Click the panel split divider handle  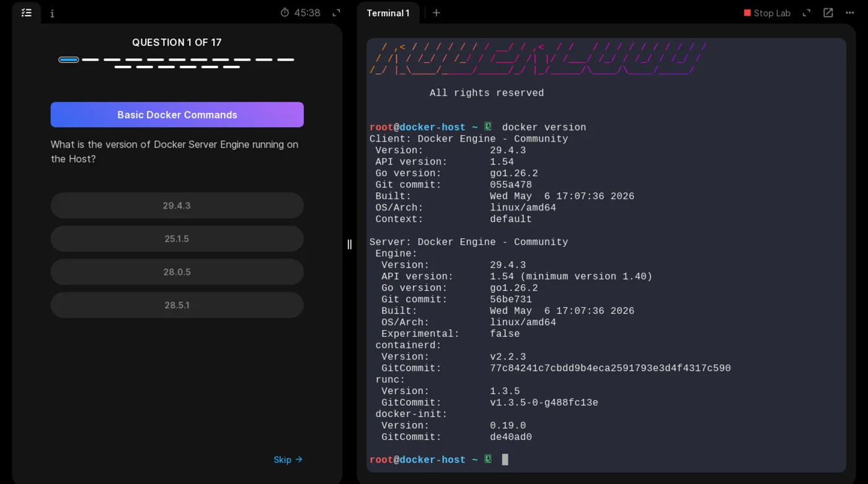click(x=349, y=244)
